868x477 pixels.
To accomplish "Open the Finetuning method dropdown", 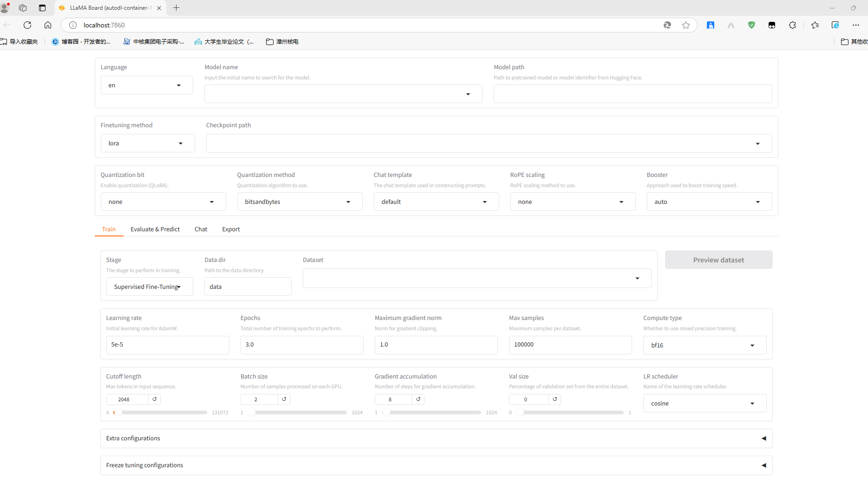I will tap(147, 144).
